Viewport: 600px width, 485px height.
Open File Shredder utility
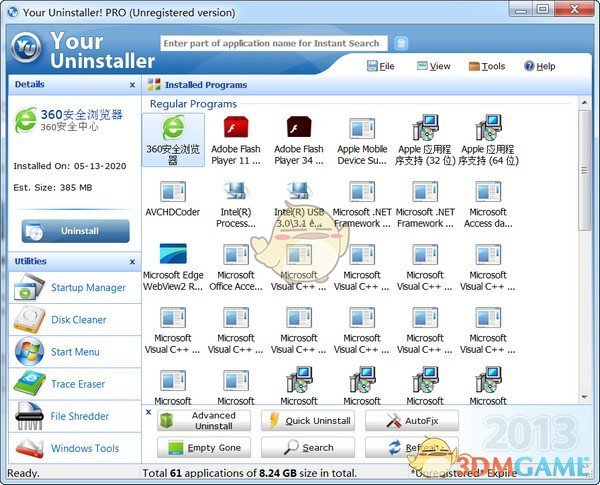[x=75, y=416]
